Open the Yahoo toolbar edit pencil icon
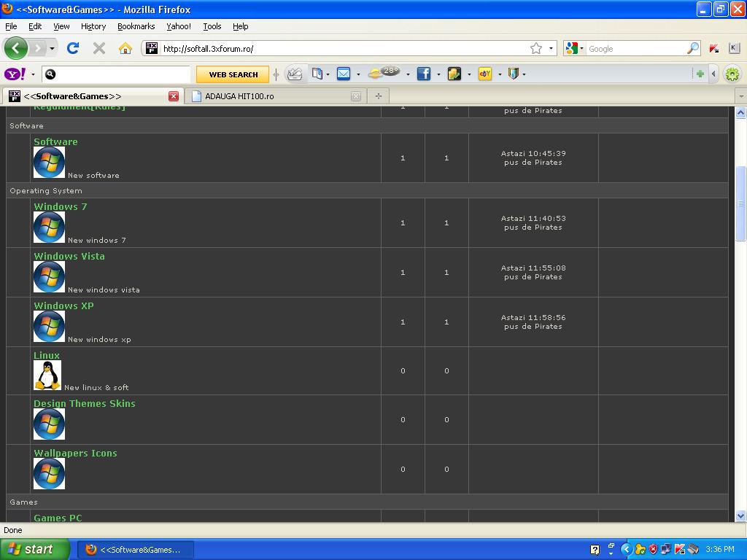747x560 pixels. 295,74
